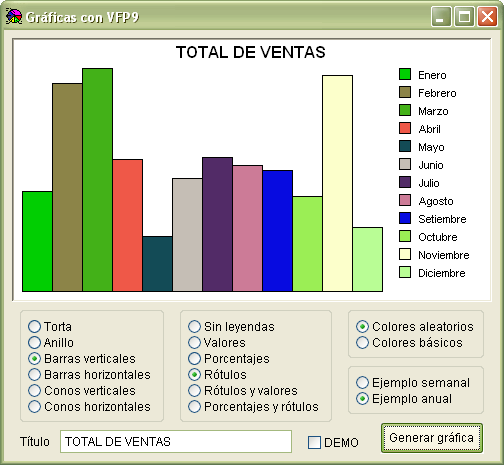Screen dimensions: 504x465
Task: Switch to Colores básicos
Action: click(409, 343)
